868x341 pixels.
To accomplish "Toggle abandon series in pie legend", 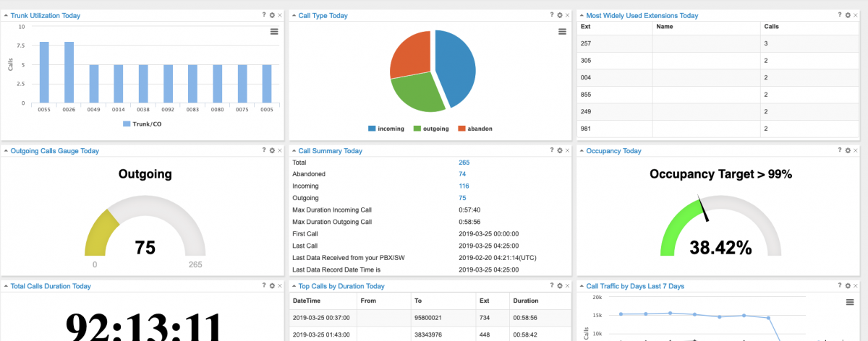I will click(474, 129).
